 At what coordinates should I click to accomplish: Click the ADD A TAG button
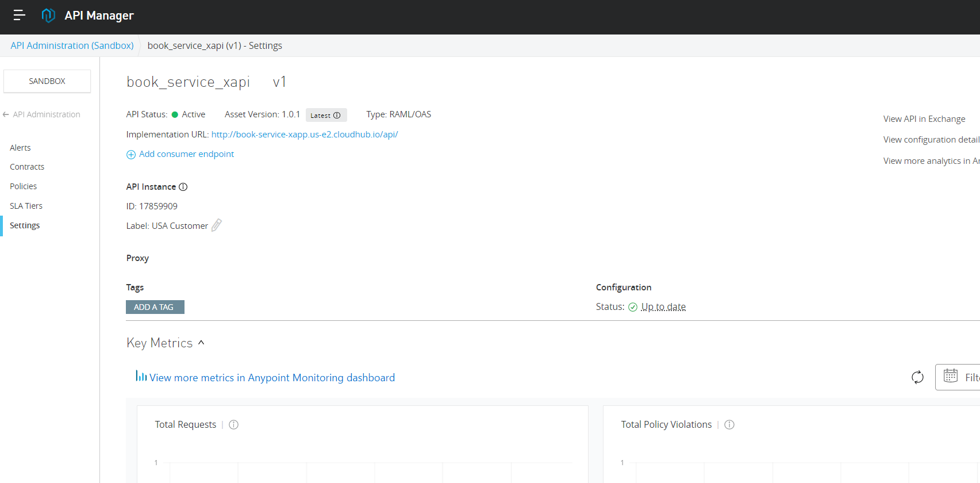click(155, 307)
